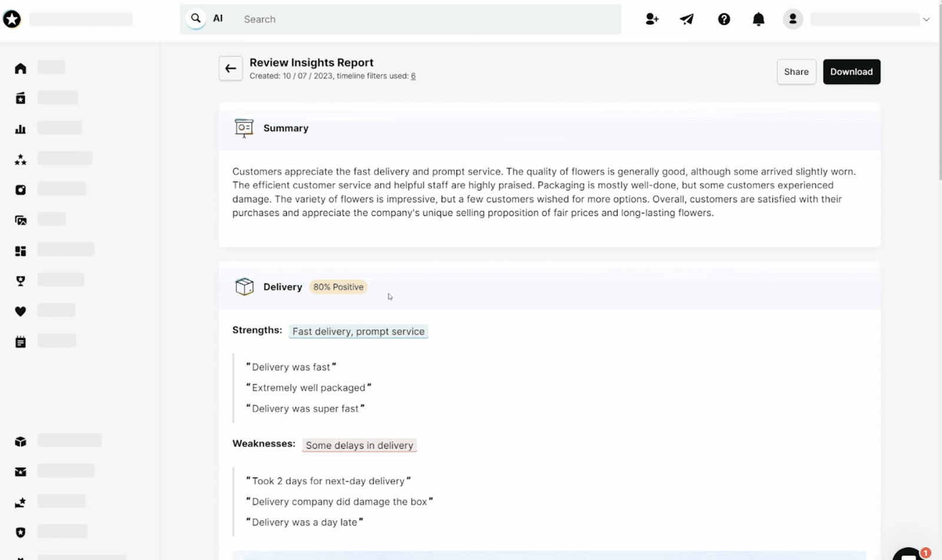Open the help question mark icon
942x560 pixels.
(x=724, y=19)
